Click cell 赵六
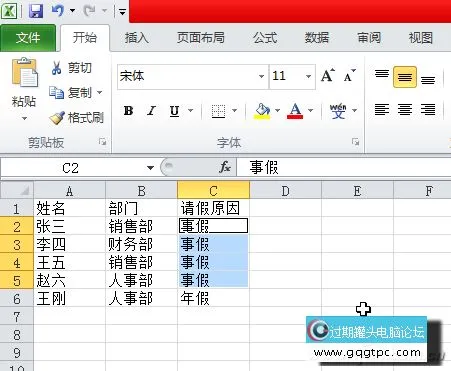 pos(69,280)
